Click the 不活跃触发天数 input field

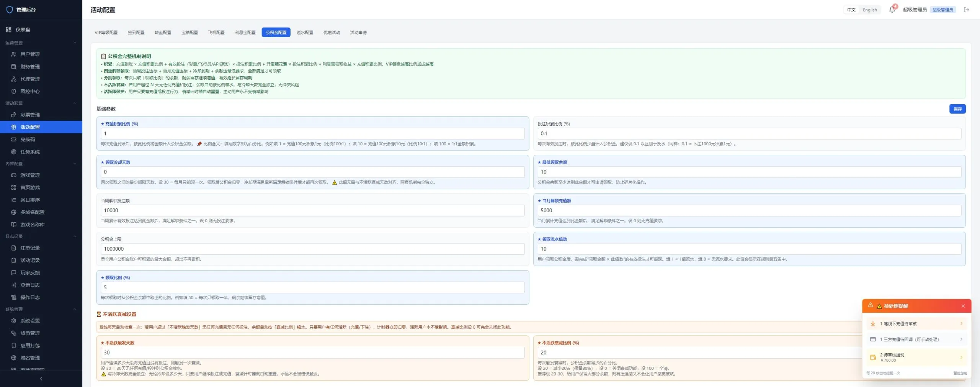point(312,353)
